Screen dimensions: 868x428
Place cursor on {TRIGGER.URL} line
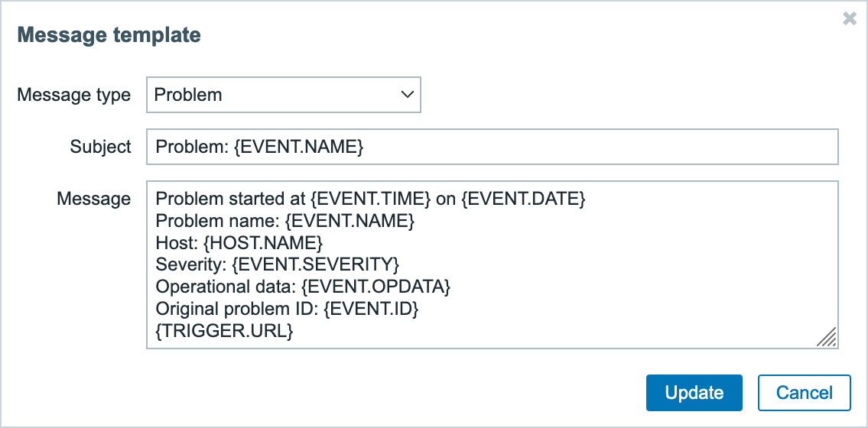[x=225, y=332]
